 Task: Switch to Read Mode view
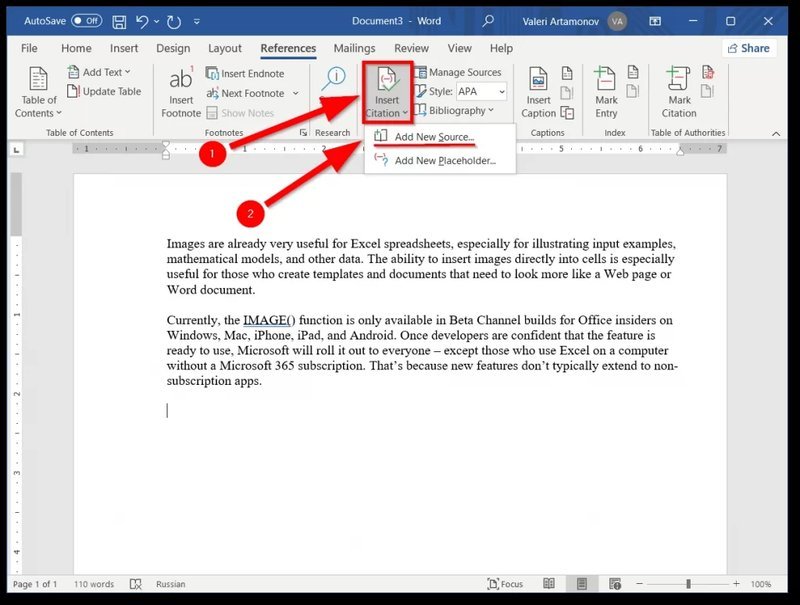coord(549,584)
